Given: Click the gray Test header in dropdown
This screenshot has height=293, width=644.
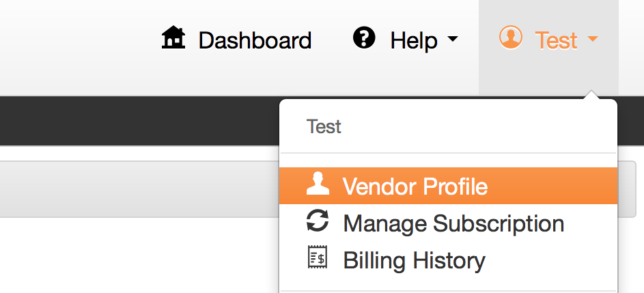Looking at the screenshot, I should [324, 126].
